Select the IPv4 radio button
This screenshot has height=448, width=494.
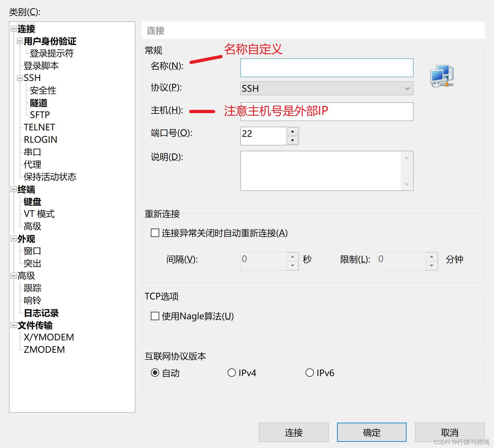click(232, 373)
